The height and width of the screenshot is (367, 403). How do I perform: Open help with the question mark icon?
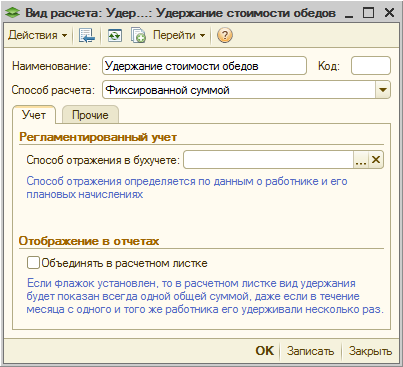(x=225, y=35)
